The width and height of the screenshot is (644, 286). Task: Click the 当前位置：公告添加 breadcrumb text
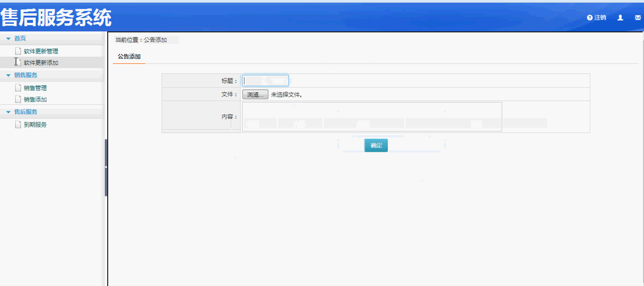[141, 40]
